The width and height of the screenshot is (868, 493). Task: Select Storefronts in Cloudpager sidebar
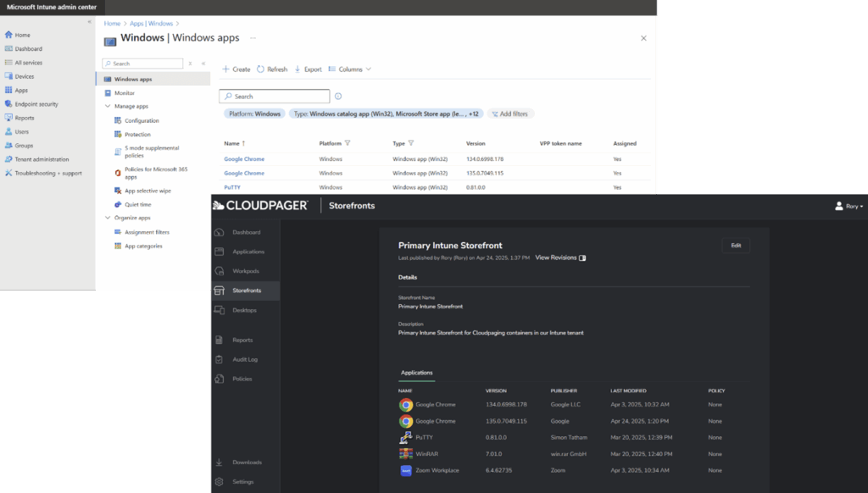click(x=246, y=291)
